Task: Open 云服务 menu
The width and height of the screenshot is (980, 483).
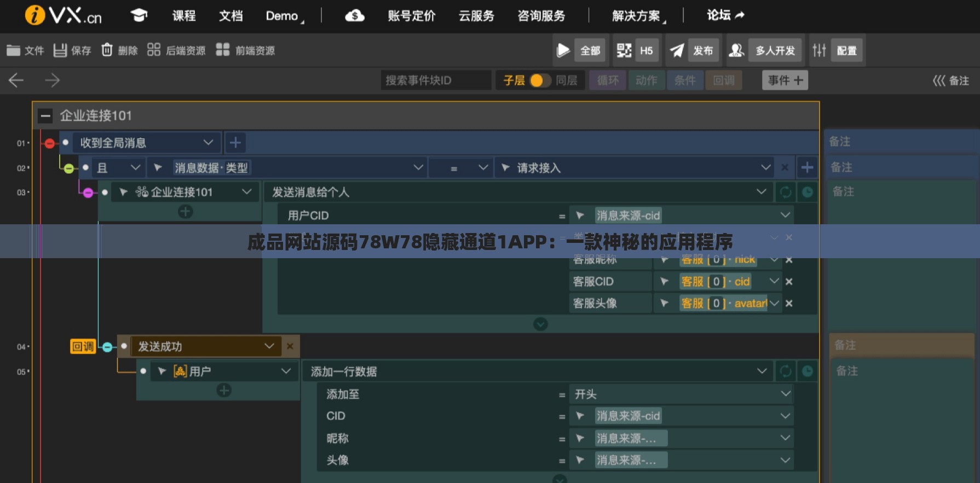Action: click(x=476, y=15)
